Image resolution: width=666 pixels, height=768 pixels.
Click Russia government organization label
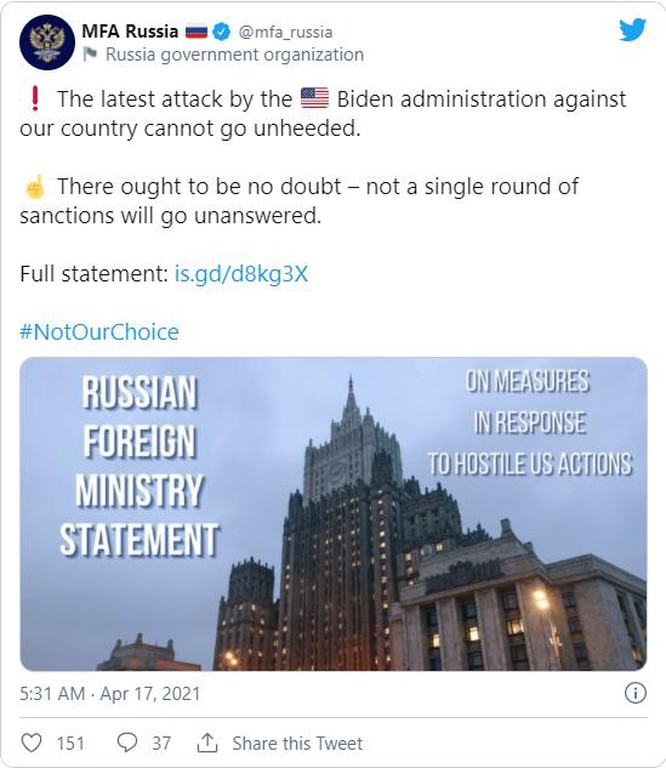(235, 54)
